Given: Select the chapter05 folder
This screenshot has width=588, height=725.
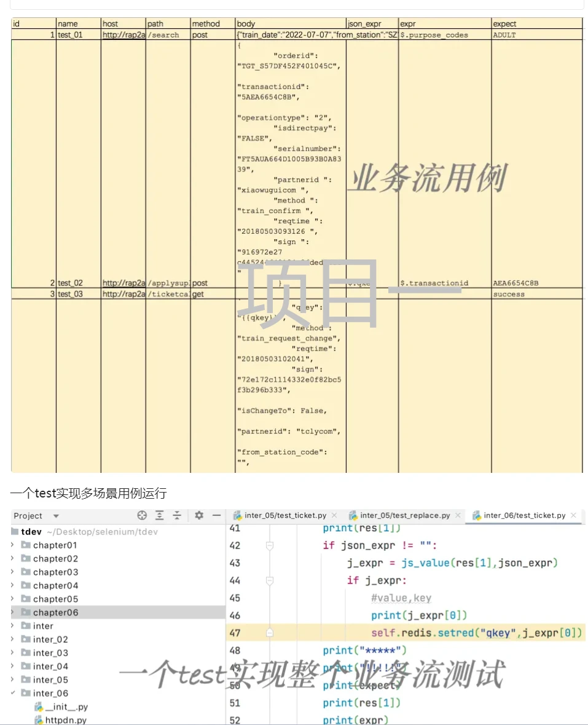Looking at the screenshot, I should coord(55,599).
